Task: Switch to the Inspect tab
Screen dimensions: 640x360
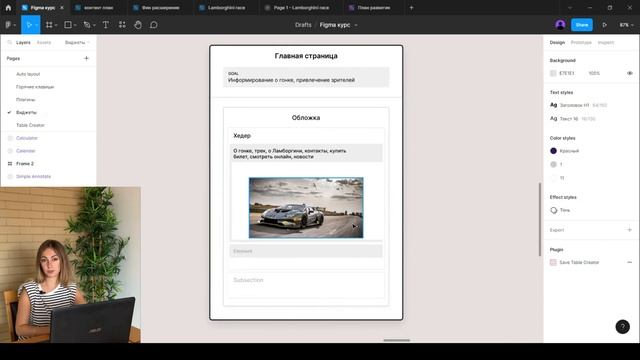Action: tap(606, 42)
